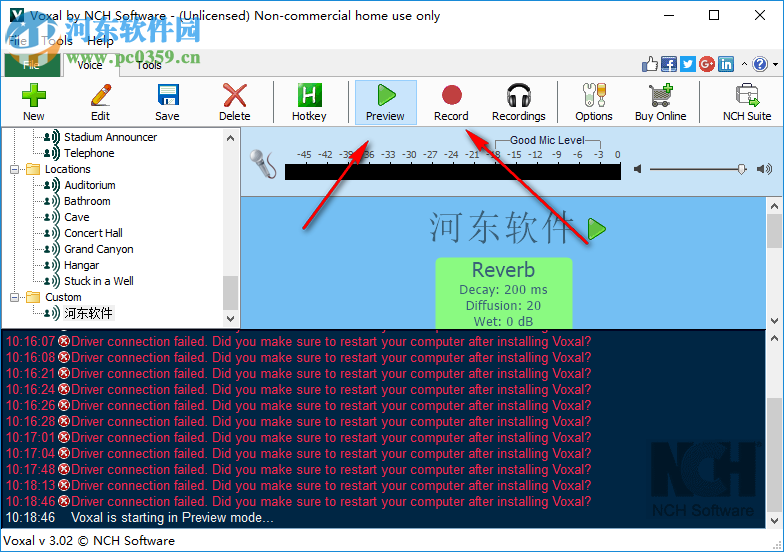Screen dimensions: 784x552
Task: Click the microphone level meter bar
Action: 452,172
